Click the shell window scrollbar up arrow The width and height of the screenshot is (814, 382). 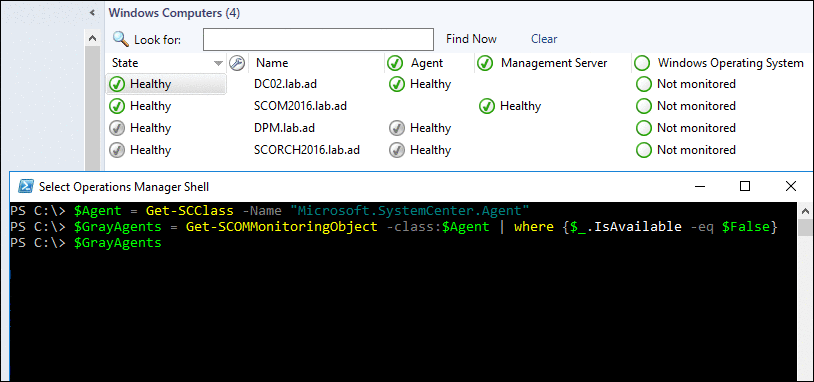pyautogui.click(x=805, y=211)
